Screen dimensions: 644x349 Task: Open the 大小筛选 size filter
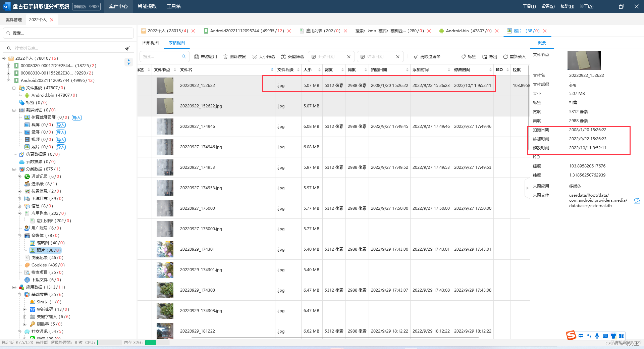(x=264, y=57)
